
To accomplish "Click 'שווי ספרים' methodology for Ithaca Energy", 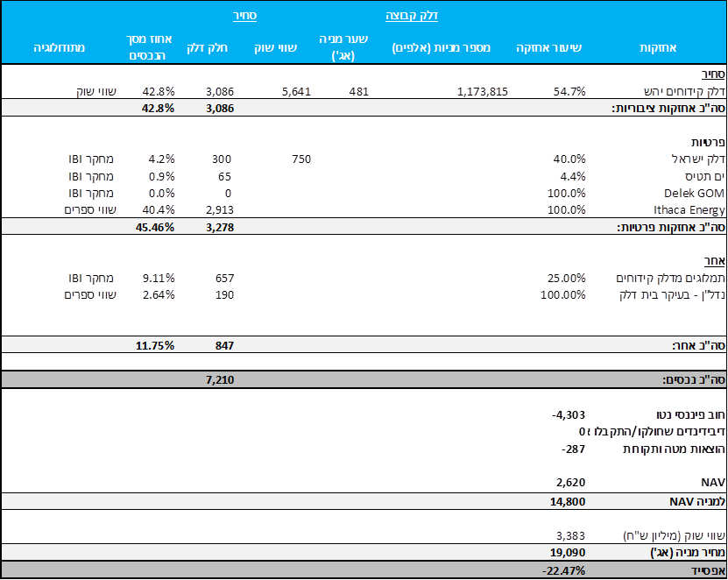I will click(x=90, y=210).
